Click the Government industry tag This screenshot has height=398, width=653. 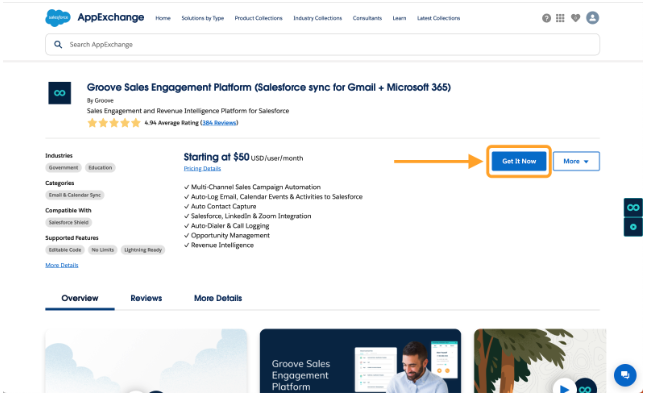[x=63, y=168]
